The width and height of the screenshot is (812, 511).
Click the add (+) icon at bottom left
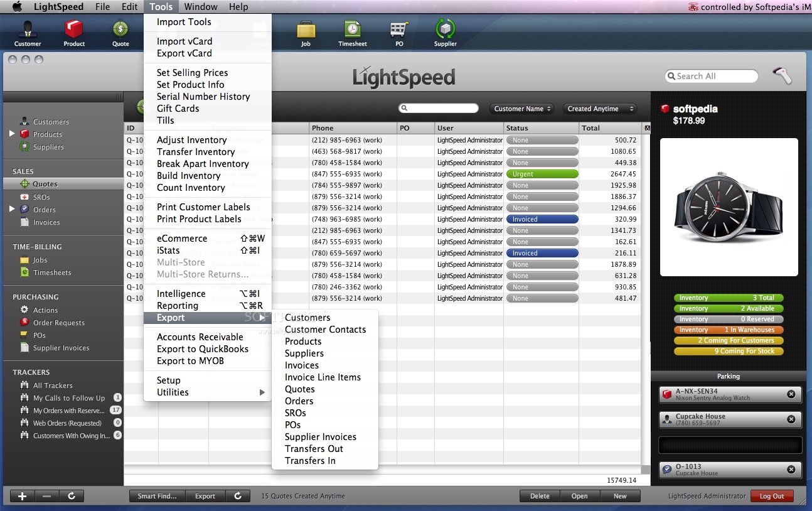(x=21, y=496)
